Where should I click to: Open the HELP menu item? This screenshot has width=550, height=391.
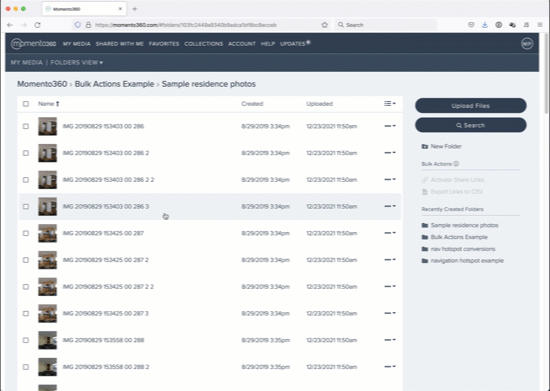click(x=268, y=44)
